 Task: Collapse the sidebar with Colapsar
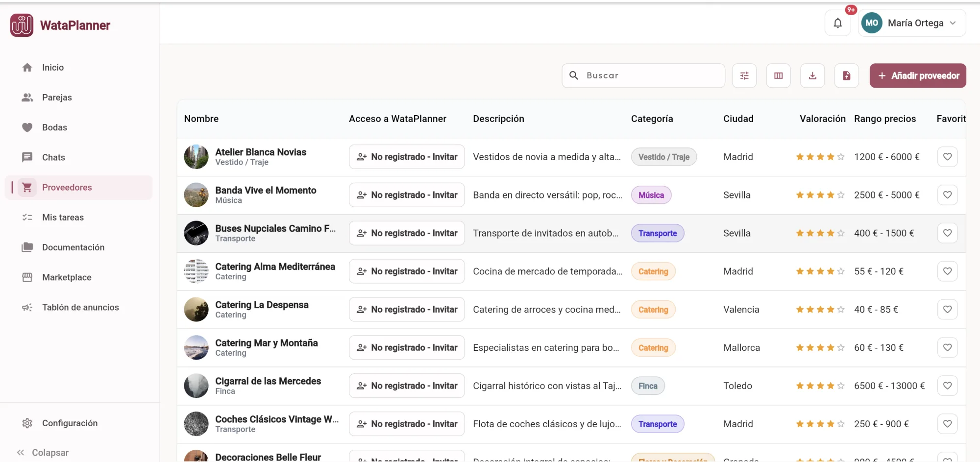point(43,453)
